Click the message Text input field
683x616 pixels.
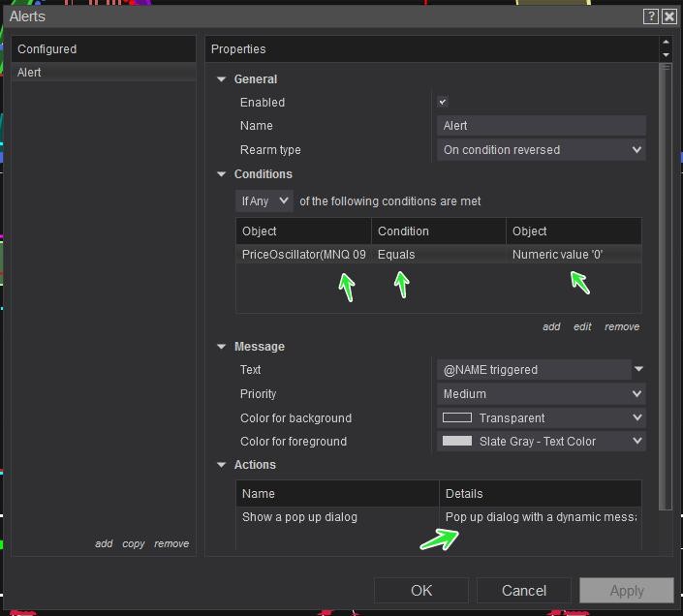(x=534, y=370)
